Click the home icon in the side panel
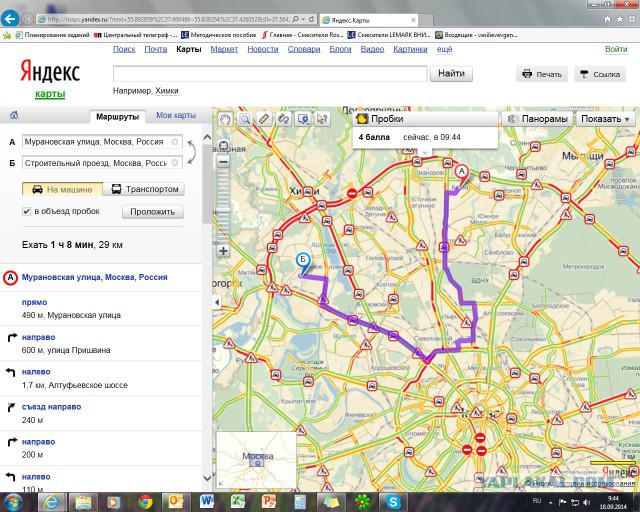 pos(14,115)
